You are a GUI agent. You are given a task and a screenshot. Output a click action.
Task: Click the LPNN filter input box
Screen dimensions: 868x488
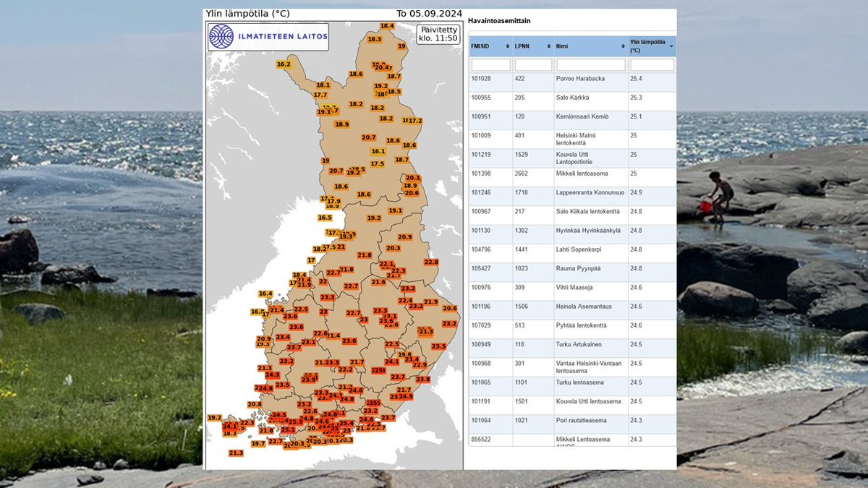point(533,64)
